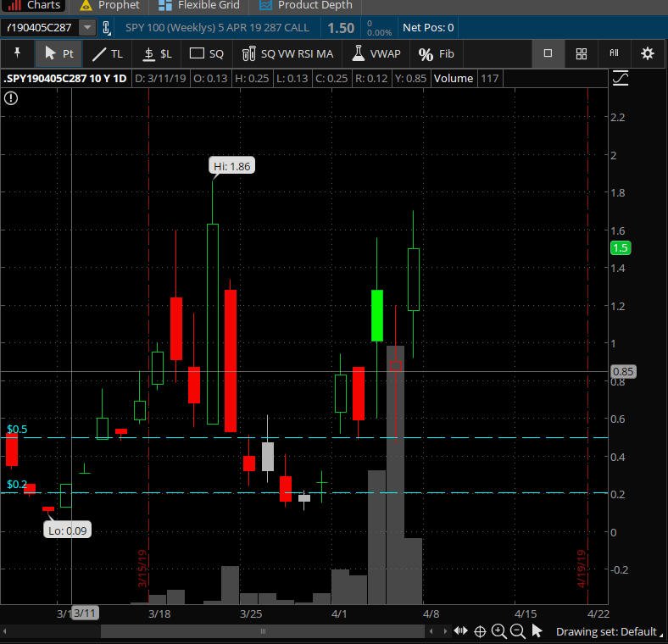Click the 1.50 last price in header
This screenshot has width=668, height=644.
pyautogui.click(x=341, y=28)
